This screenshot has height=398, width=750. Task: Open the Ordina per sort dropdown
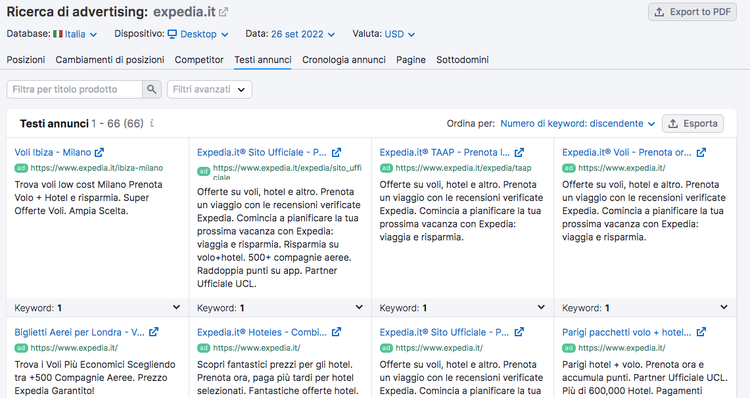pos(577,123)
